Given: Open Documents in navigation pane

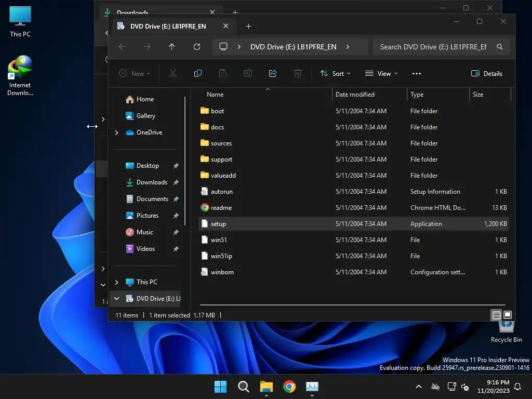Looking at the screenshot, I should pos(152,199).
